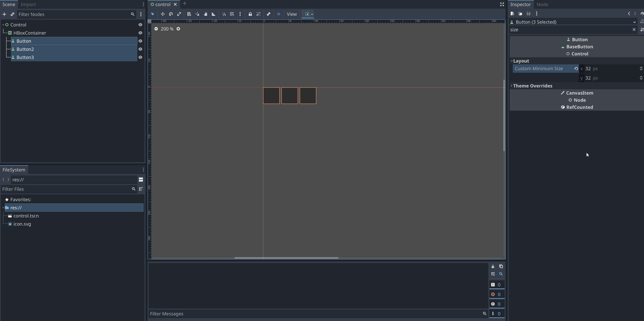Select the Scale Mode tool
644x321 pixels.
(179, 14)
